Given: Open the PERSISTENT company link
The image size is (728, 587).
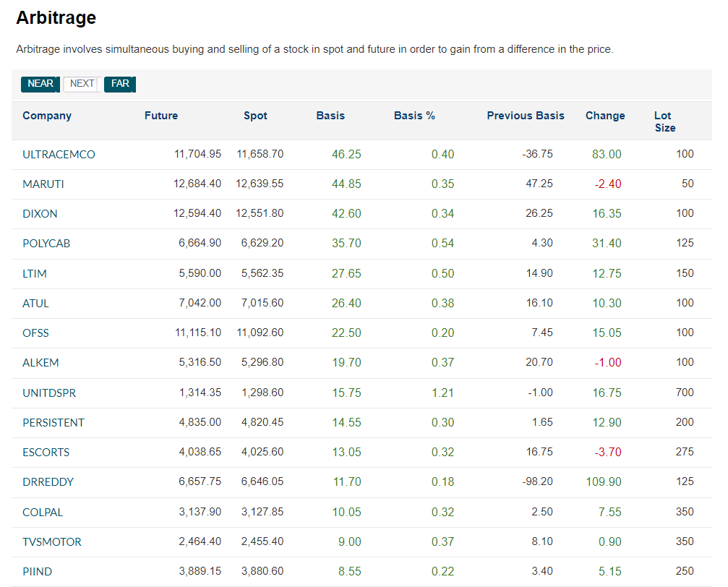Looking at the screenshot, I should coord(53,423).
